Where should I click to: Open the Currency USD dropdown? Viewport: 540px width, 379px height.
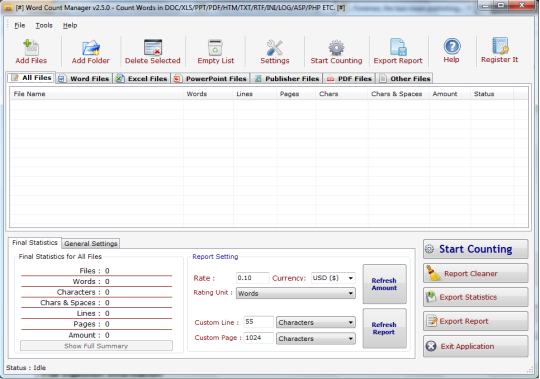click(x=333, y=278)
